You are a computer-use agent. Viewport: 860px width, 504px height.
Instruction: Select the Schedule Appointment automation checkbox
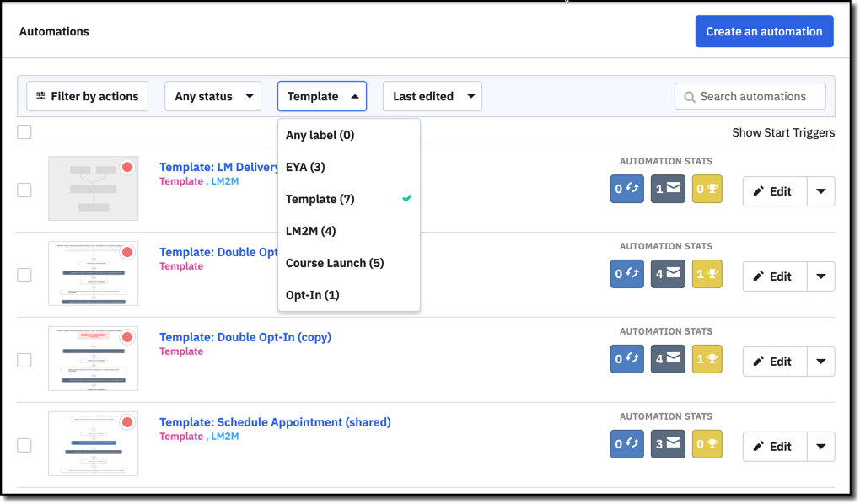pyautogui.click(x=24, y=445)
